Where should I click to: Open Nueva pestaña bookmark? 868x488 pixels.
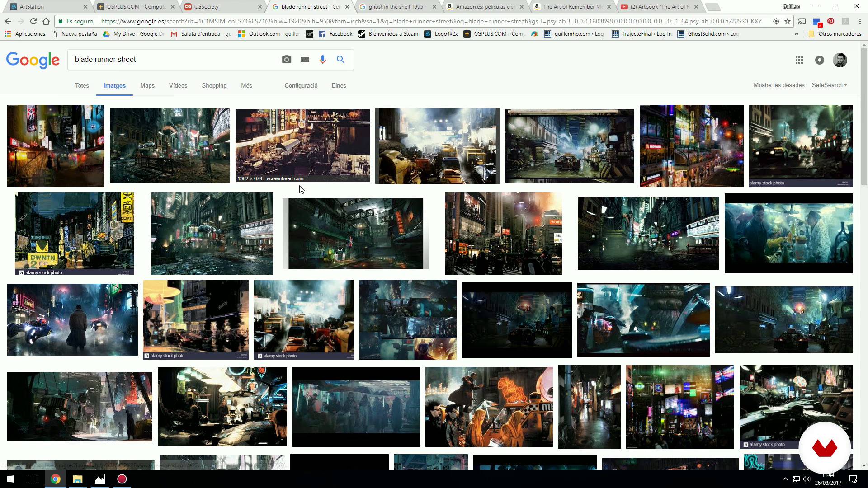[x=74, y=34]
